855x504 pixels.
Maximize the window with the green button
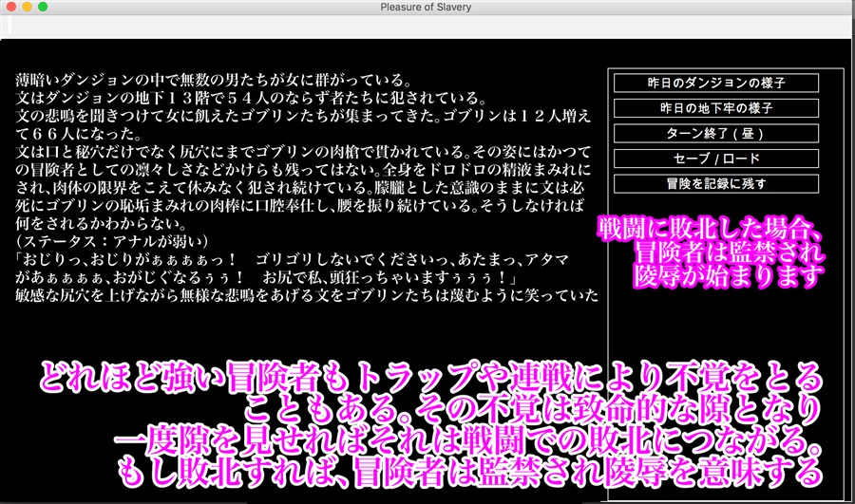pyautogui.click(x=43, y=7)
